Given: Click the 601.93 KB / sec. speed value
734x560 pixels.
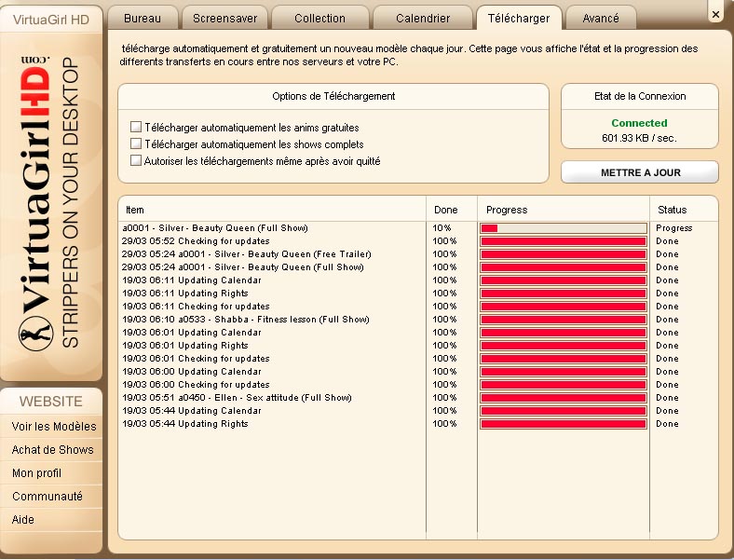Looking at the screenshot, I should 639,138.
